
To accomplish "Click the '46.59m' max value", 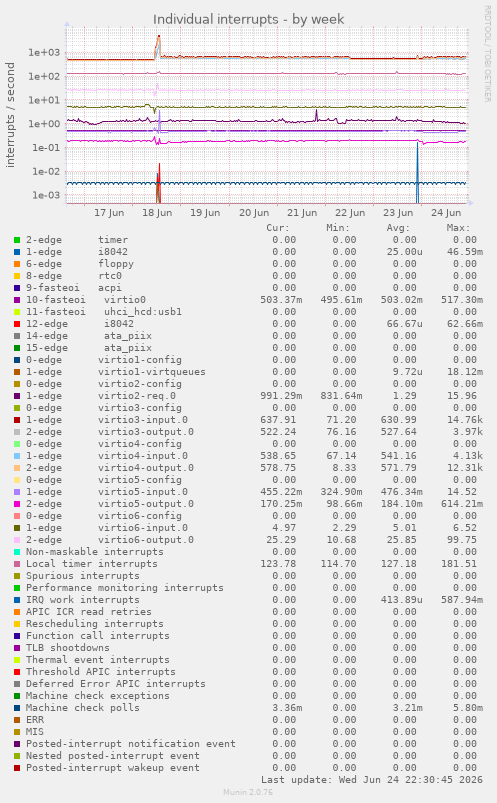I will (x=465, y=252).
